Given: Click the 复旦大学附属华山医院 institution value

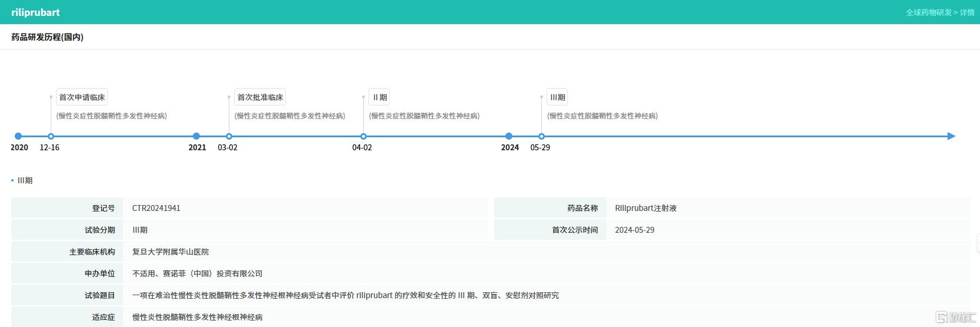Looking at the screenshot, I should pyautogui.click(x=170, y=252).
